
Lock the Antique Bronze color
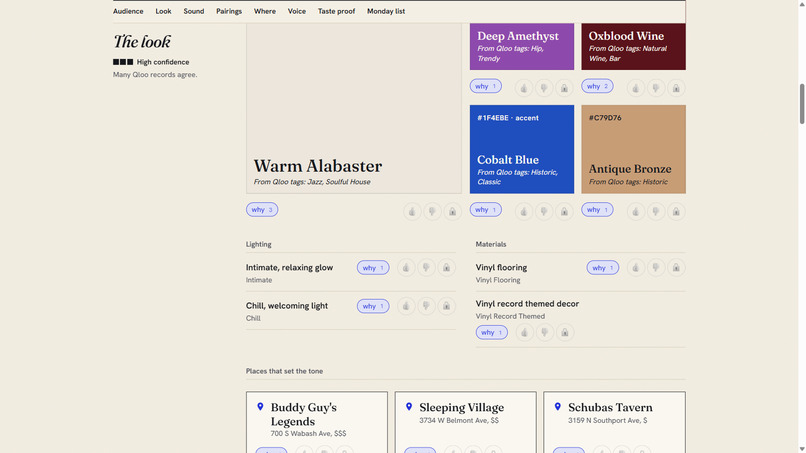tap(676, 211)
